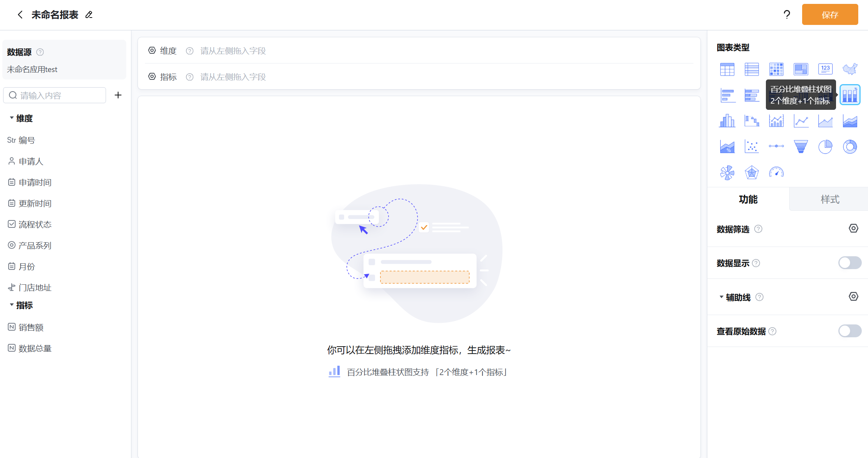This screenshot has height=458, width=868.
Task: Enable the 数据显示 switch
Action: (x=850, y=263)
